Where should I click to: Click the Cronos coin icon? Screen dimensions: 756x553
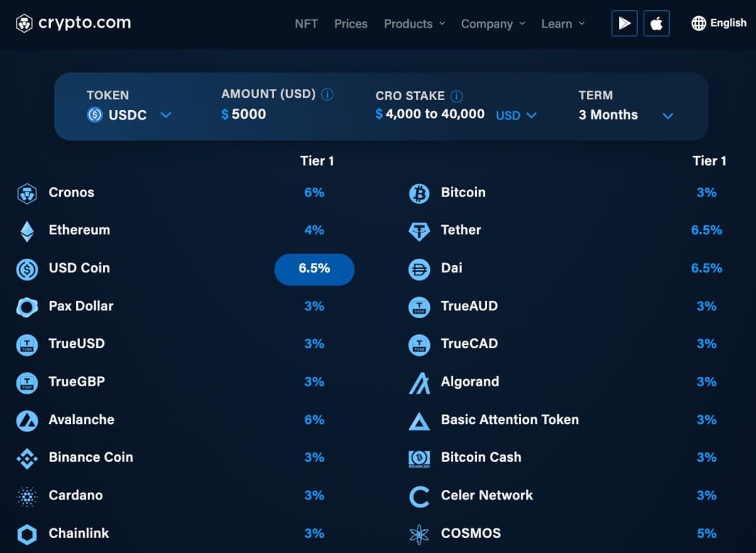click(27, 194)
